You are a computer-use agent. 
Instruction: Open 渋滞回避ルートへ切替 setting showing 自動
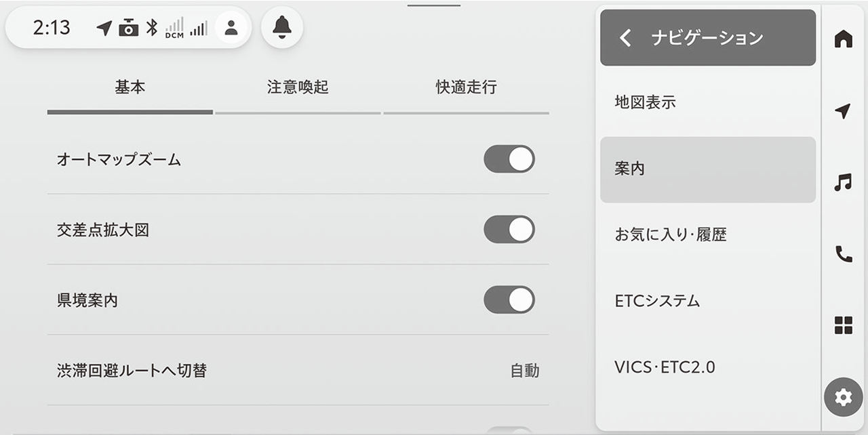(x=298, y=371)
